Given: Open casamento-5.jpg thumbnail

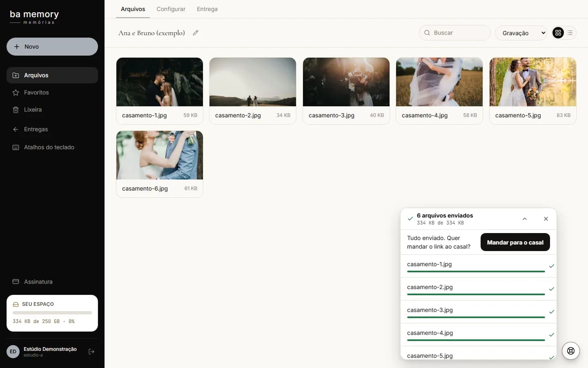Looking at the screenshot, I should point(533,82).
